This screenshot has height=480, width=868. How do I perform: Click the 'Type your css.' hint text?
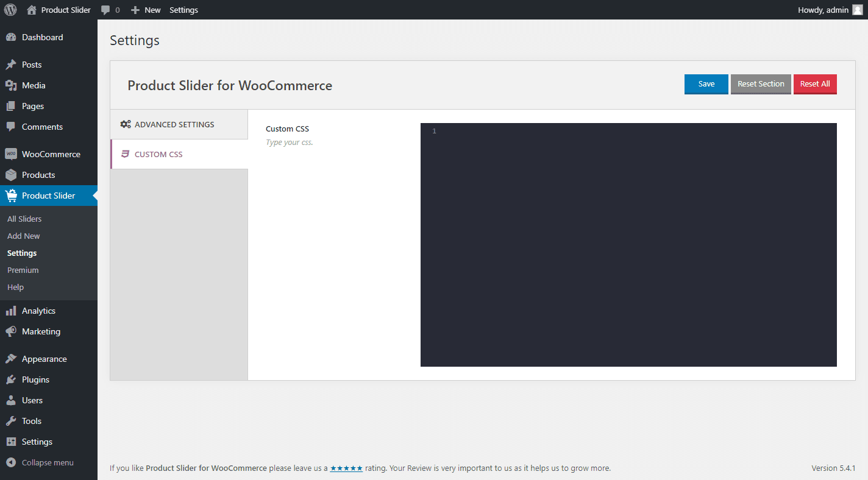tap(290, 143)
